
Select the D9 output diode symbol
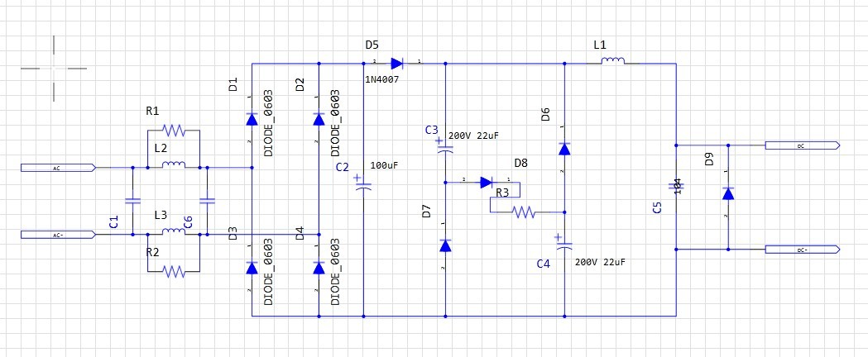tap(728, 193)
